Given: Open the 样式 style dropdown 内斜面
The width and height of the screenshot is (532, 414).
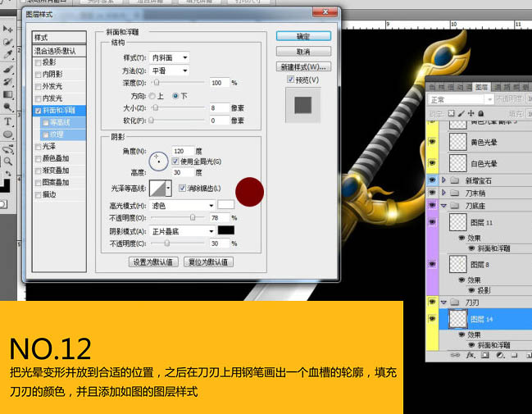Looking at the screenshot, I should pyautogui.click(x=169, y=57).
